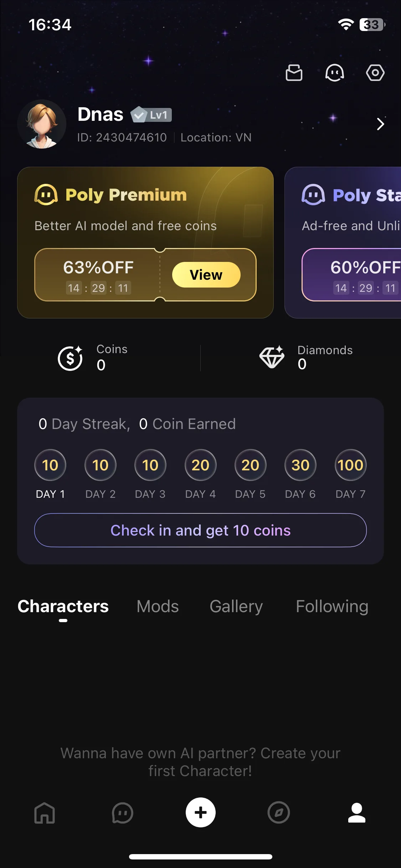401x868 pixels.
Task: Click the View button on Poly Premium
Action: [x=206, y=275]
